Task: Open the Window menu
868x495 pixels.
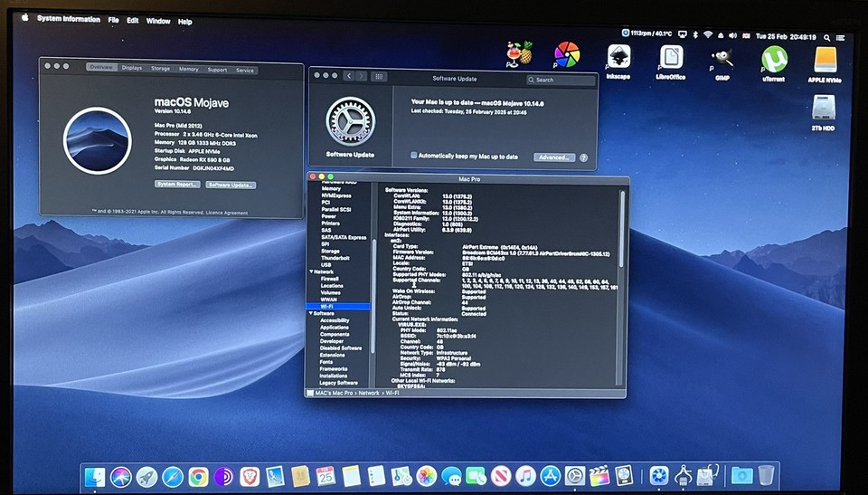Action: click(x=157, y=21)
